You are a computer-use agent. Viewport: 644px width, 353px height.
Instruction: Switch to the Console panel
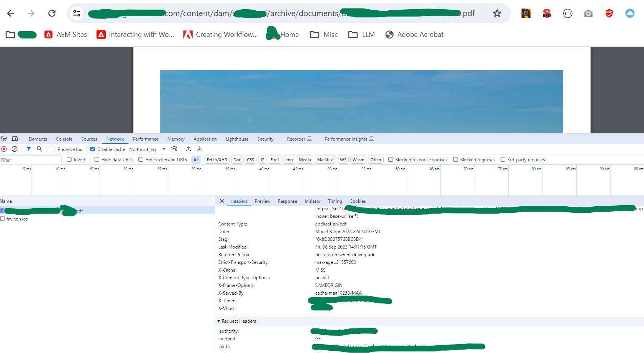coord(64,139)
